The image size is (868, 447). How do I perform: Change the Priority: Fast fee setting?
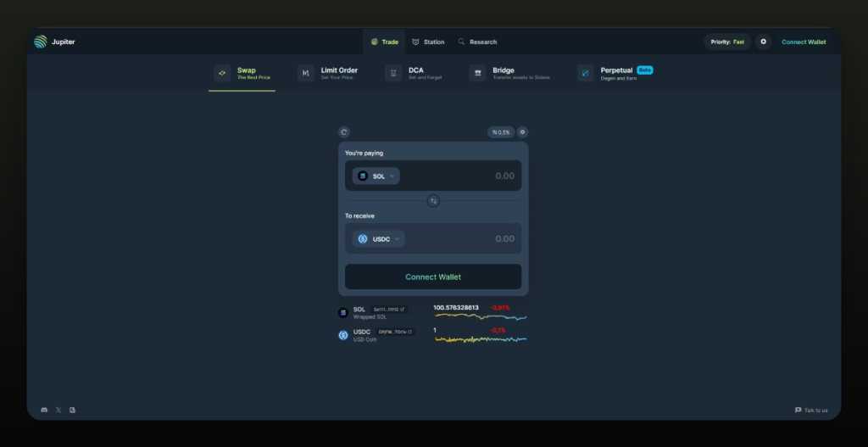pyautogui.click(x=727, y=42)
